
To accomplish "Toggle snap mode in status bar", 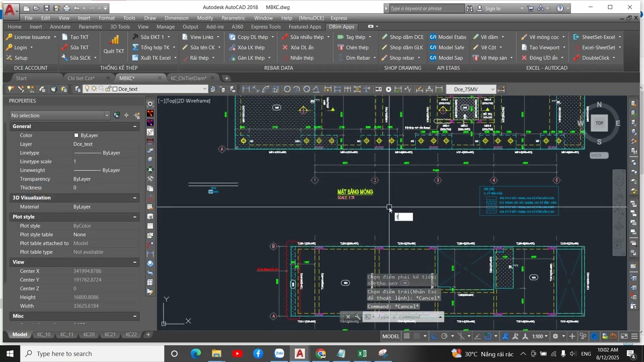I will (417, 336).
